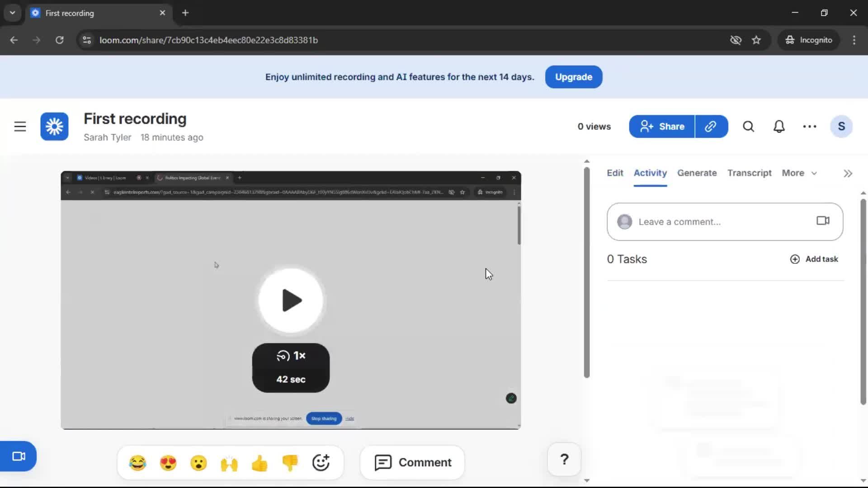
Task: Open the navigation sidebar menu
Action: (x=20, y=127)
